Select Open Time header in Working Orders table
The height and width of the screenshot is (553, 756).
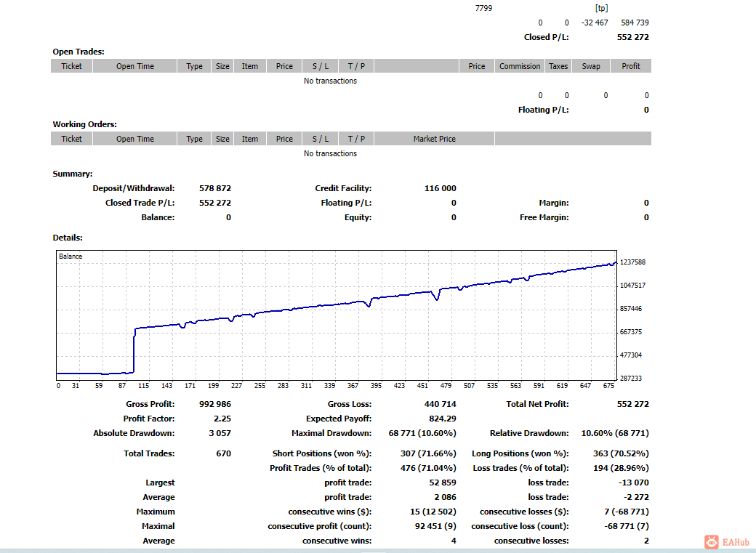pos(135,139)
